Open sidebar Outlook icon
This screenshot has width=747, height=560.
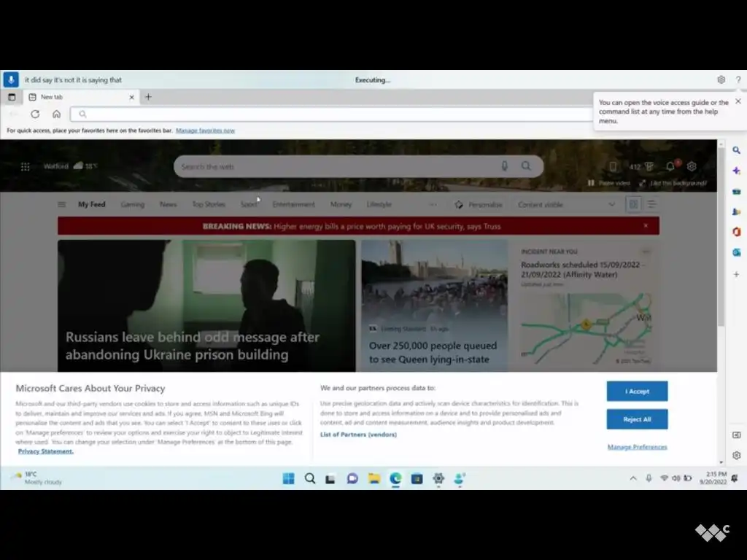tap(737, 252)
